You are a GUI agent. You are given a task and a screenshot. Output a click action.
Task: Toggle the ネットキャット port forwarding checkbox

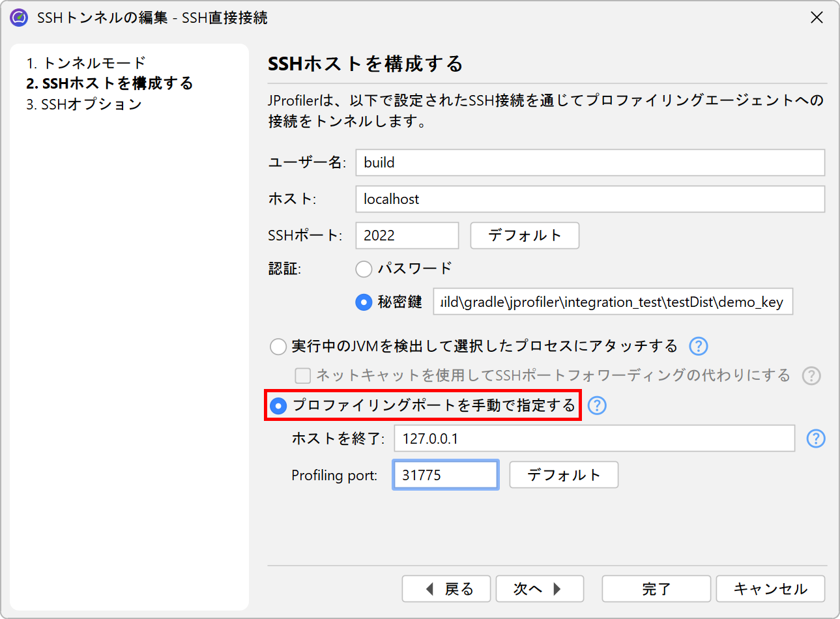(303, 375)
